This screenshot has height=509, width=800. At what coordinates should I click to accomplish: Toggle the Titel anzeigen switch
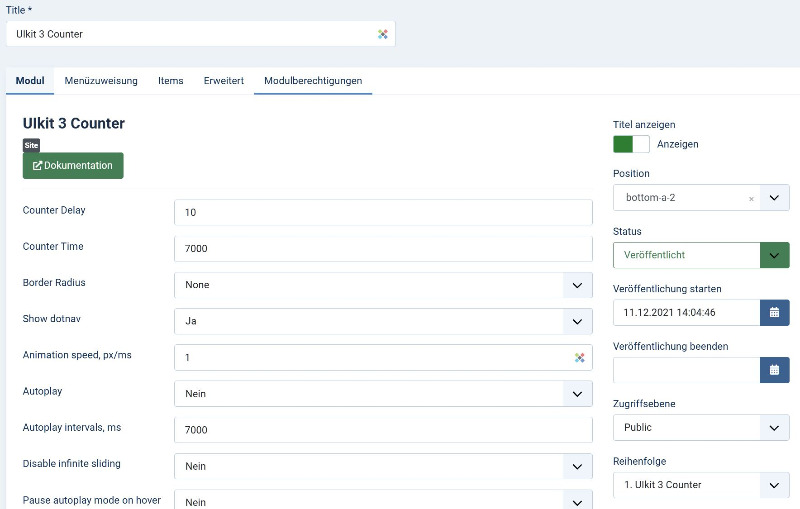(631, 144)
